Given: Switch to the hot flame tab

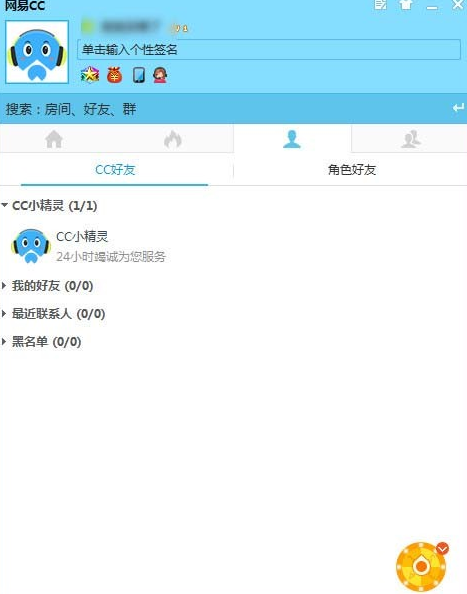Looking at the screenshot, I should click(x=173, y=139).
